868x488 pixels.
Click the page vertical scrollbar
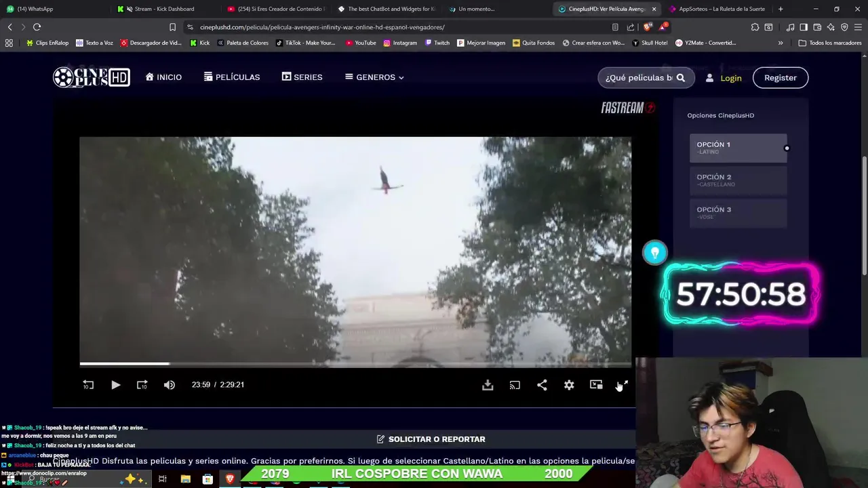(x=864, y=217)
